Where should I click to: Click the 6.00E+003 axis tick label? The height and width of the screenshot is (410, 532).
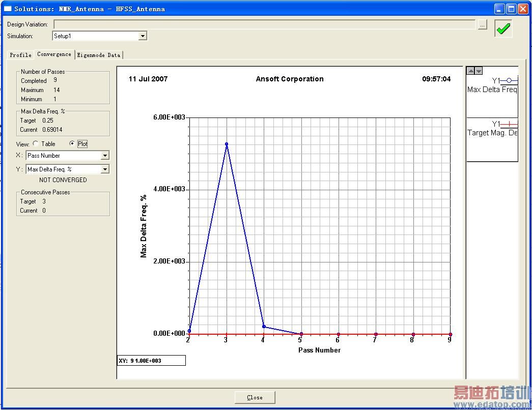point(170,118)
